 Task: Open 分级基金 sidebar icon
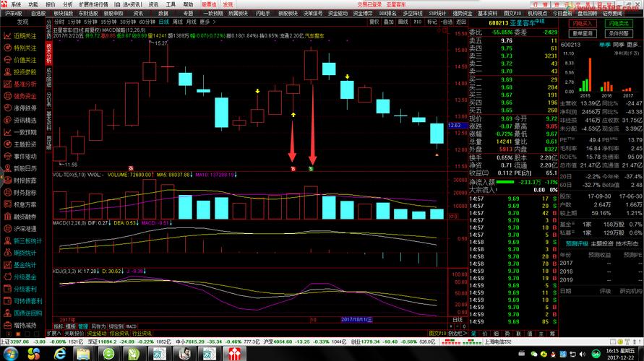(7, 277)
